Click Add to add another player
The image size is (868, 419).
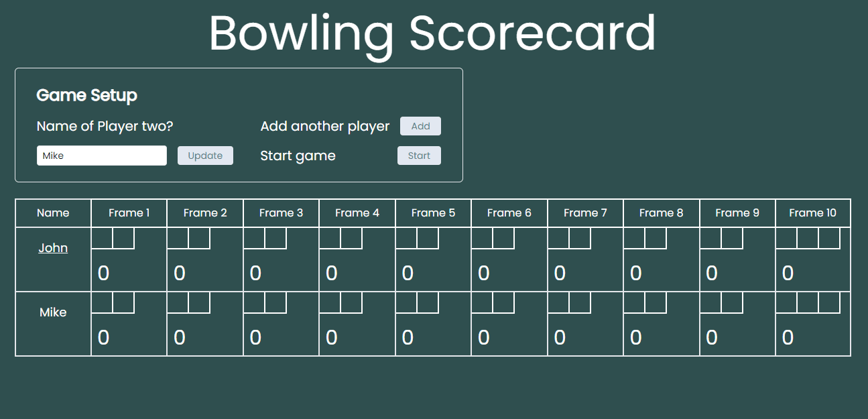420,125
